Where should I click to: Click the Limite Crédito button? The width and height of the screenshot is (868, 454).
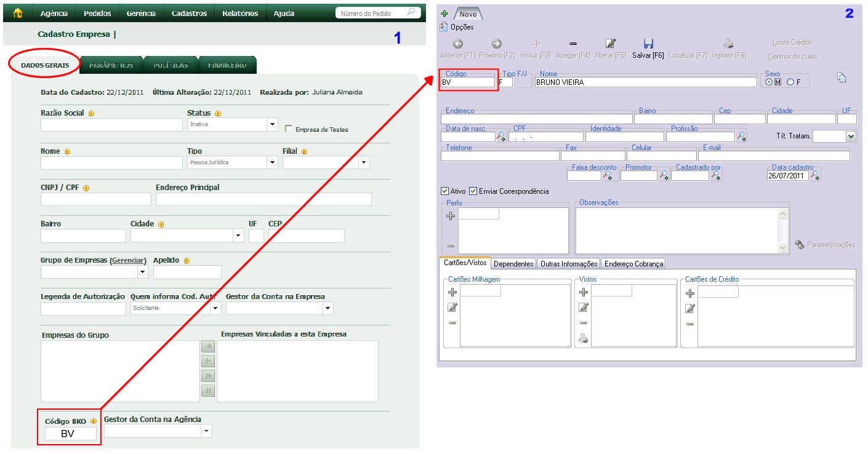click(792, 42)
